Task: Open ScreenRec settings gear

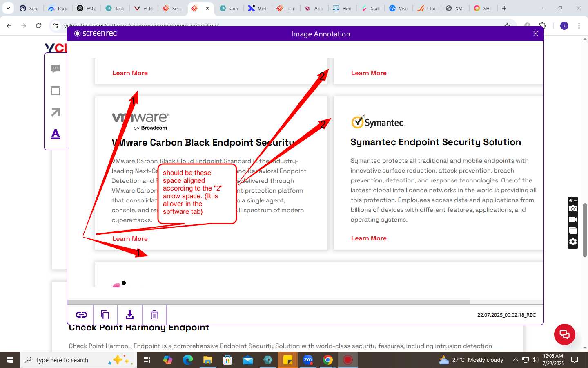Action: pos(573,242)
